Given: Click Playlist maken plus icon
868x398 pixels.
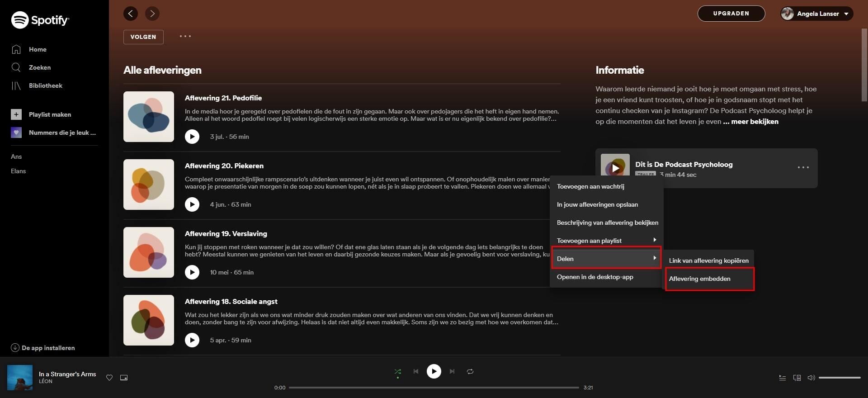Looking at the screenshot, I should (x=16, y=114).
